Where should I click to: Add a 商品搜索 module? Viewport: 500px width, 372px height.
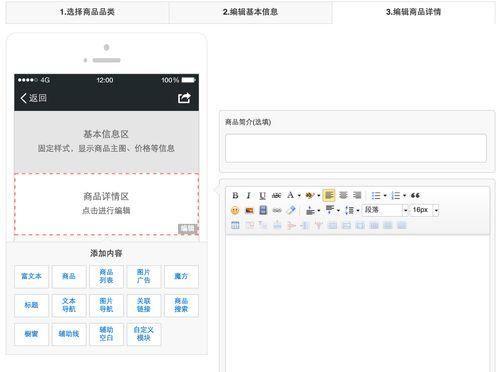tap(181, 305)
